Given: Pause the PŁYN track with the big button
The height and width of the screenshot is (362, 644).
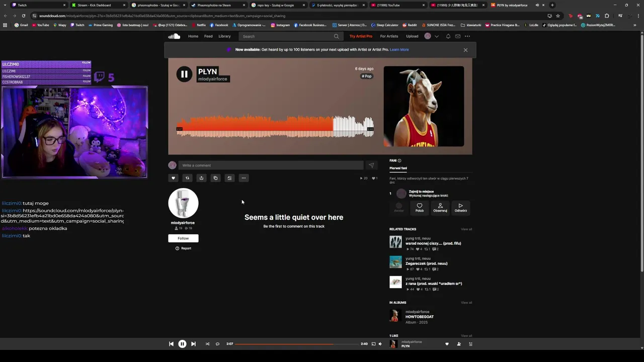Looking at the screenshot, I should pos(184,74).
